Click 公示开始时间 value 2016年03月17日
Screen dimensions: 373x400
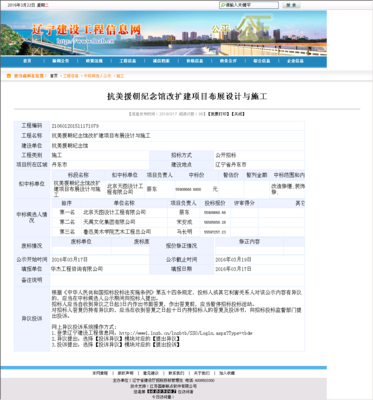pos(69,259)
